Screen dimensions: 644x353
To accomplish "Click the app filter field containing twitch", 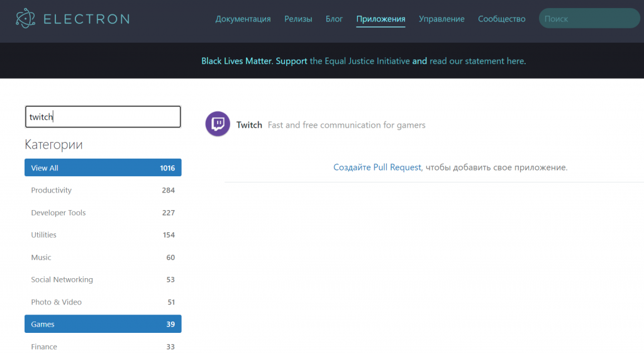I will click(103, 117).
